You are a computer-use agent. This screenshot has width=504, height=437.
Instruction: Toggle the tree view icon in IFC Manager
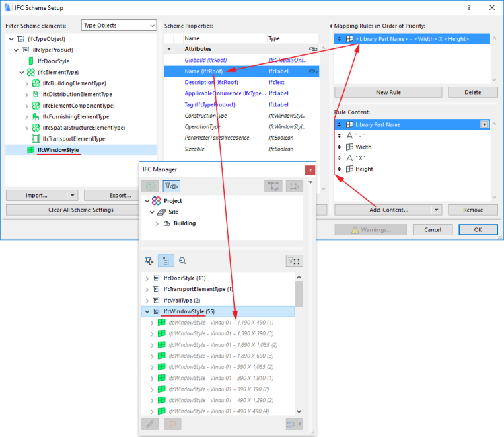pyautogui.click(x=166, y=261)
